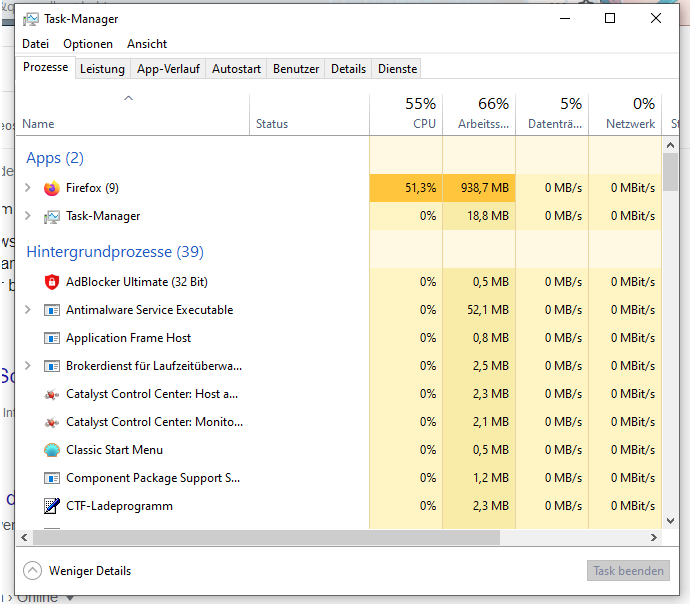
Task: Expand the Antimalware Service Executable entry
Action: (28, 310)
